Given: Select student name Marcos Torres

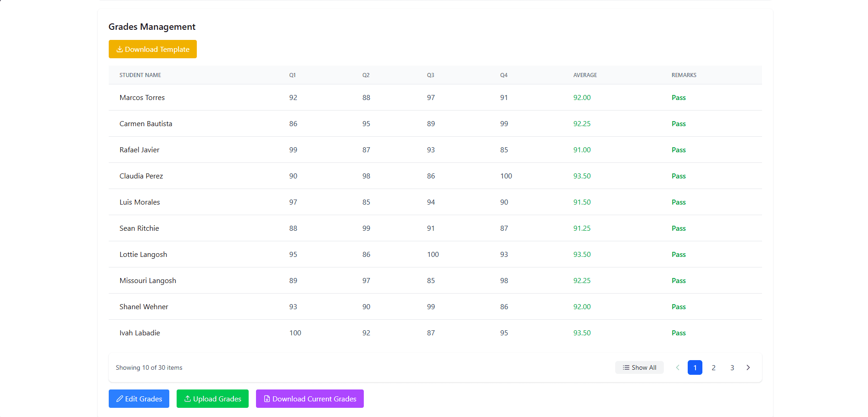Looking at the screenshot, I should pos(142,98).
